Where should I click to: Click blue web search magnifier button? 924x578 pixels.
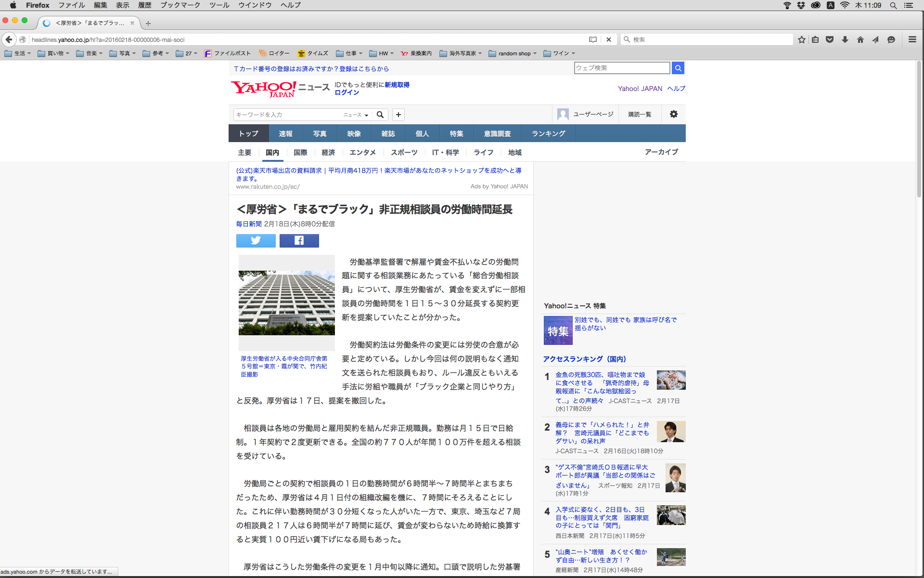point(678,68)
